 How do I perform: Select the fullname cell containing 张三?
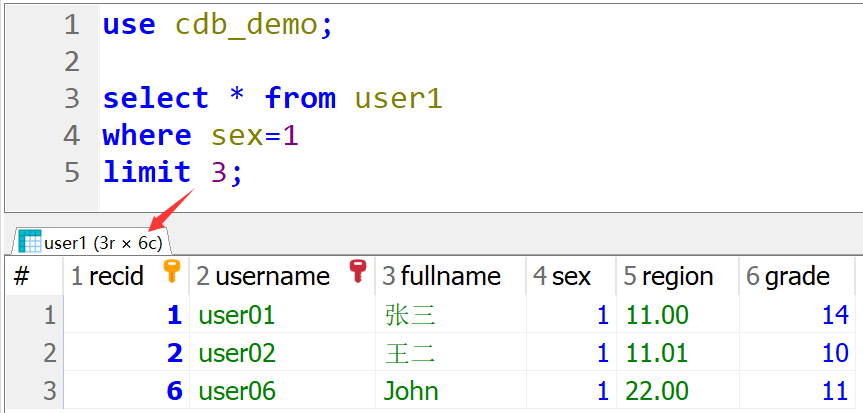[410, 316]
